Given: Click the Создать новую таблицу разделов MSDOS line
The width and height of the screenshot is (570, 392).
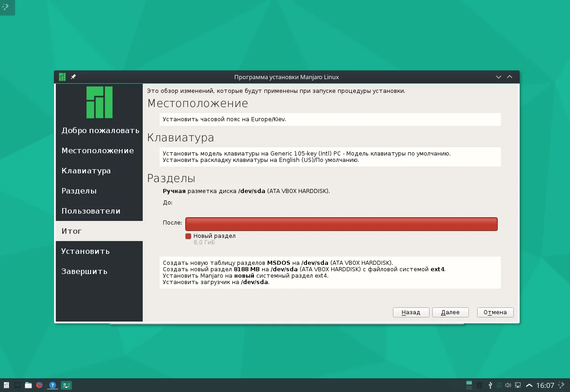Looking at the screenshot, I should pyautogui.click(x=278, y=263).
